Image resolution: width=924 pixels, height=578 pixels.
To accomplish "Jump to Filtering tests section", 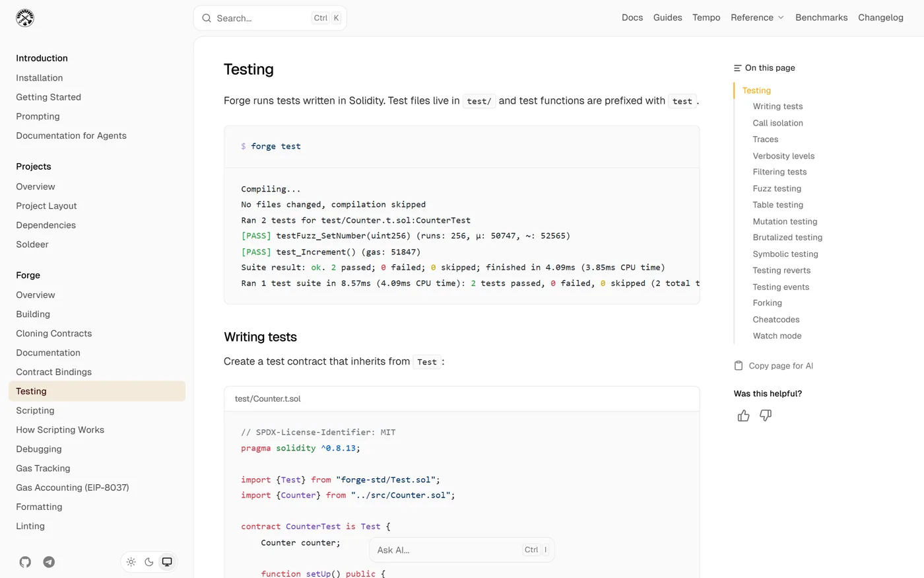I will pyautogui.click(x=780, y=172).
